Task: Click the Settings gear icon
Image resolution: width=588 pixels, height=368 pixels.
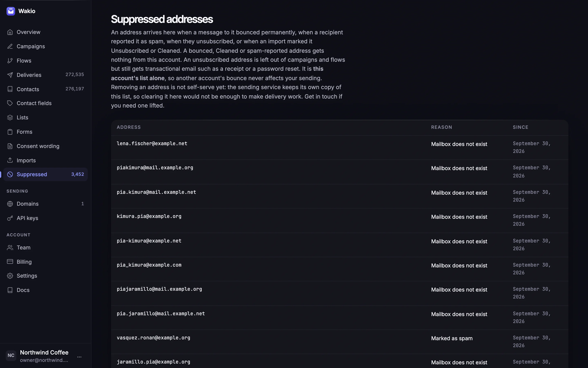Action: coord(10,276)
